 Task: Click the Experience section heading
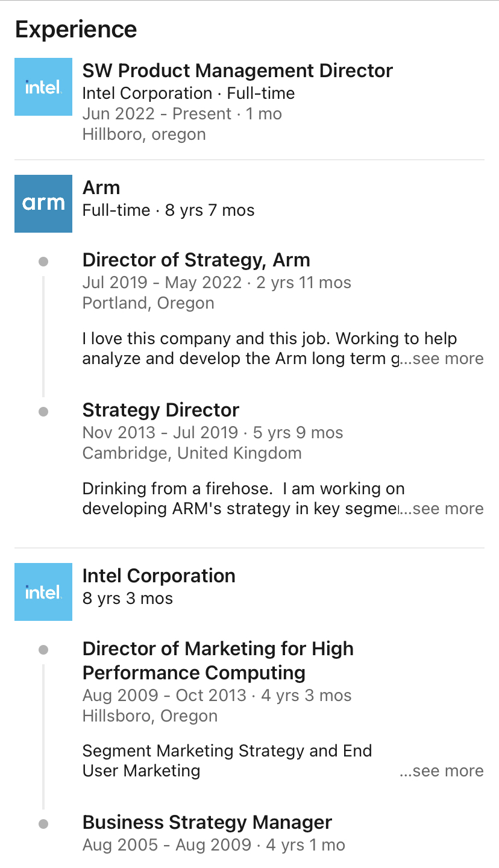76,29
